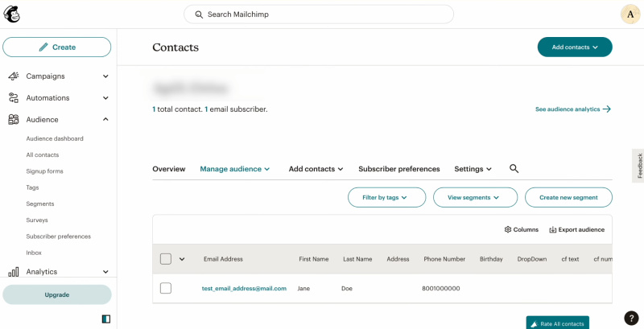Expand the Campaigns sidebar section chevron

pos(105,76)
